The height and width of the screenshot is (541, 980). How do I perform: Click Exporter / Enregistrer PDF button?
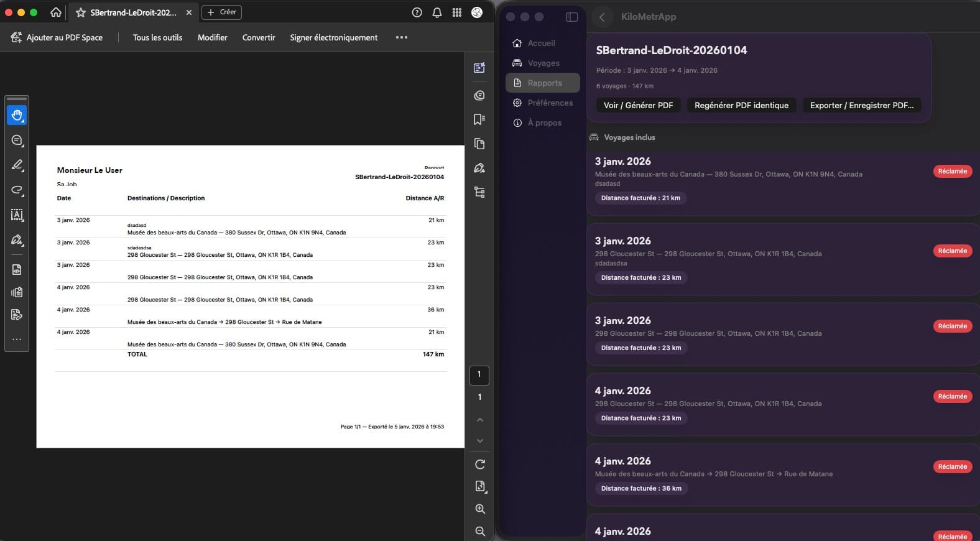pyautogui.click(x=861, y=105)
